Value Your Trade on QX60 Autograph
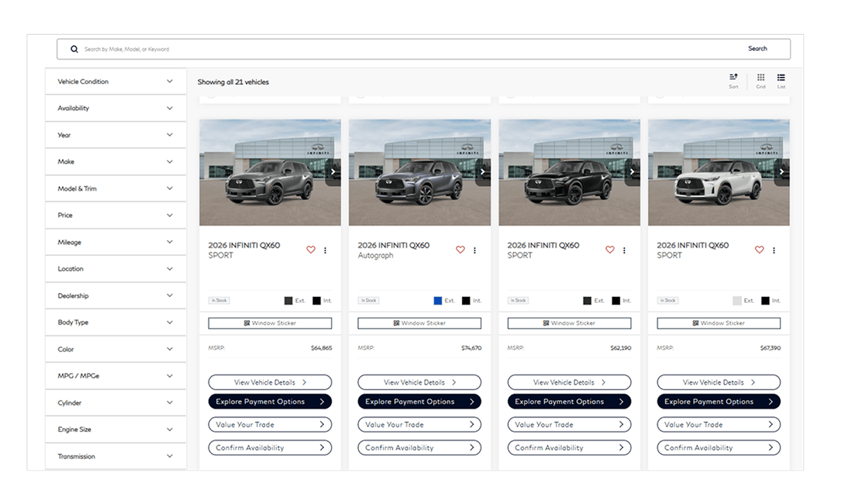This screenshot has height=504, width=859. tap(419, 425)
